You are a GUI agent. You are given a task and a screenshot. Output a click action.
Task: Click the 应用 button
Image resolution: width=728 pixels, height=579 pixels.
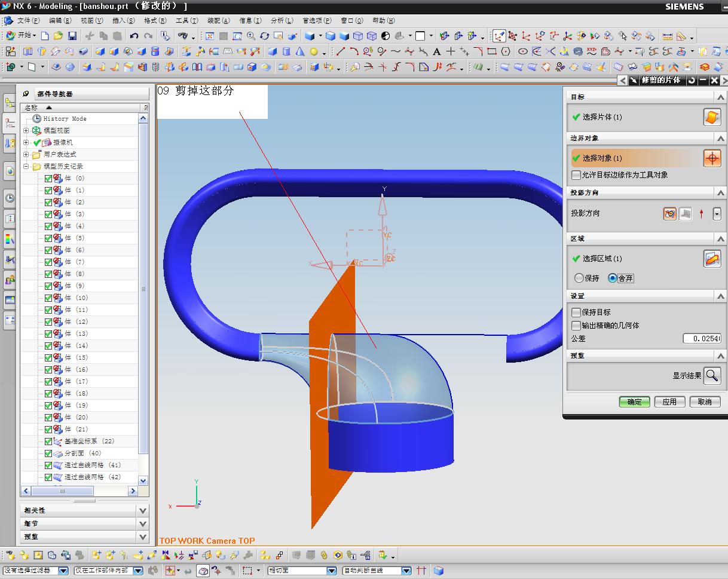(x=669, y=402)
